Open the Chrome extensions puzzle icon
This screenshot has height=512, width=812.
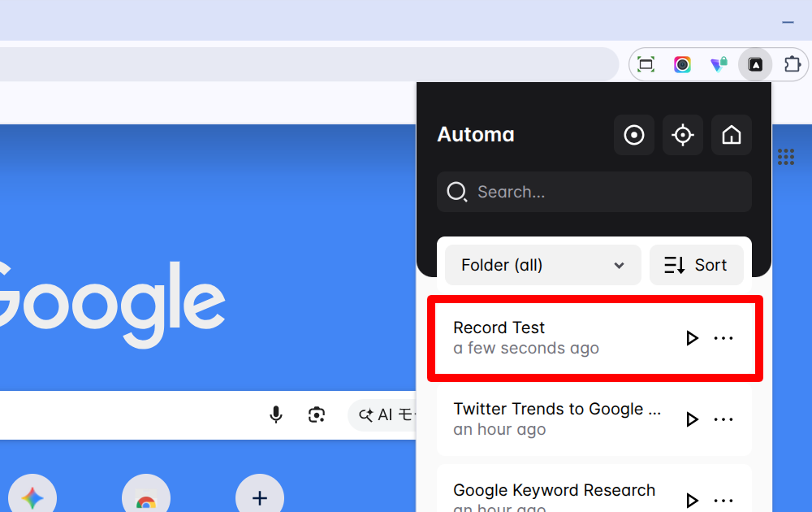[792, 65]
